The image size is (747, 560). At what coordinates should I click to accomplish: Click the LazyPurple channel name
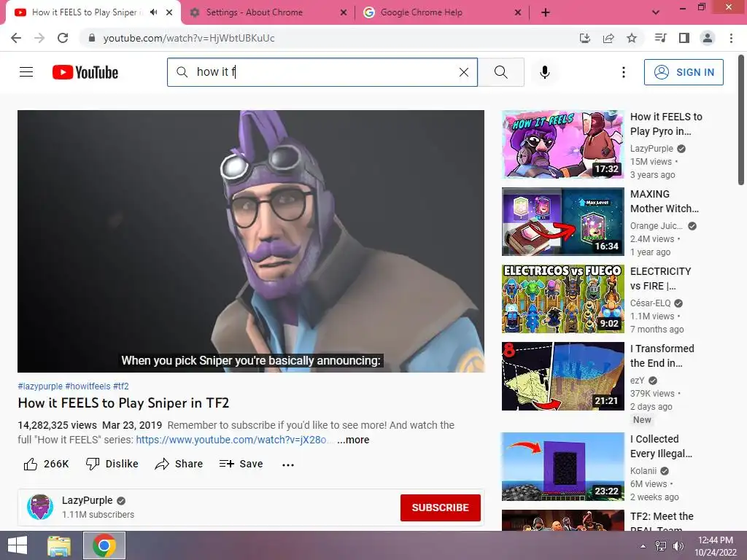point(88,500)
